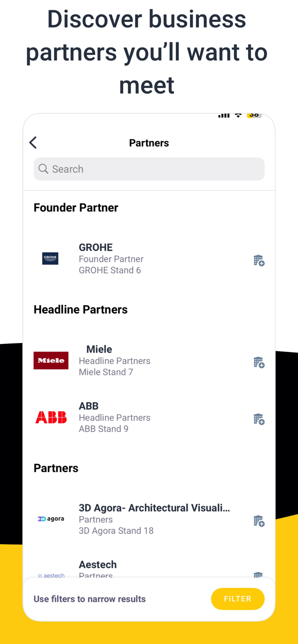Viewport: 298px width, 644px height.
Task: Expand the Founder Partner section header
Action: tap(76, 207)
